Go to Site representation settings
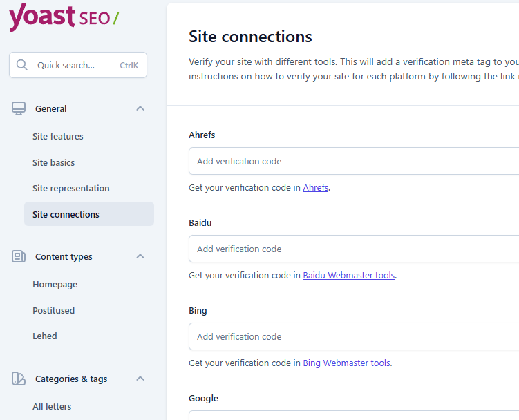The width and height of the screenshot is (519, 420). [71, 188]
